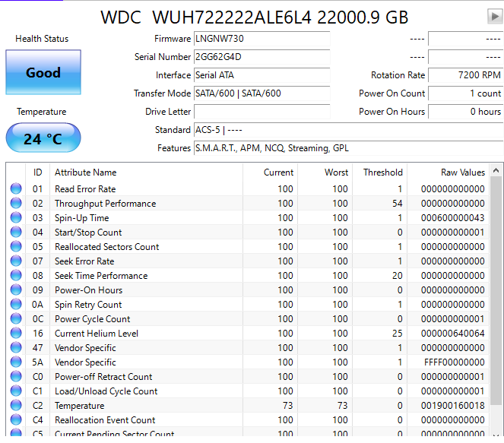The image size is (504, 443).
Task: Select the Current Helium Level attribute name
Action: coord(96,334)
